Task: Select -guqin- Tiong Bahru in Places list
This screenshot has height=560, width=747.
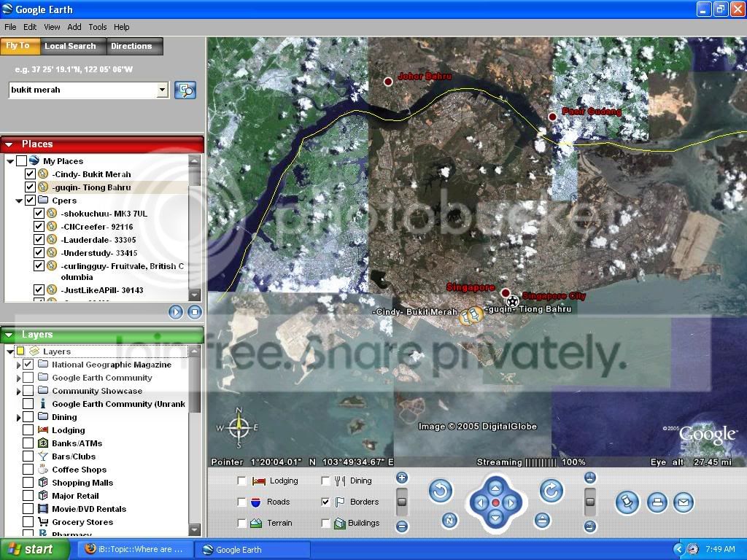Action: (91, 187)
